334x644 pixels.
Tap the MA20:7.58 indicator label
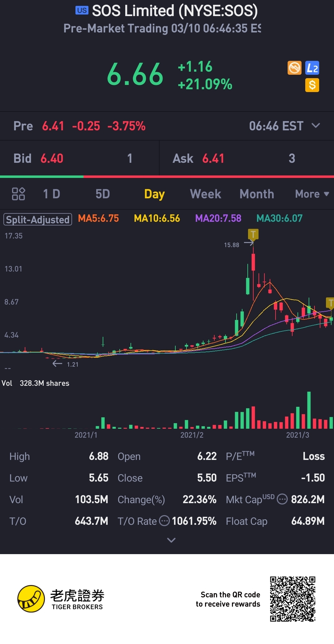tap(218, 218)
